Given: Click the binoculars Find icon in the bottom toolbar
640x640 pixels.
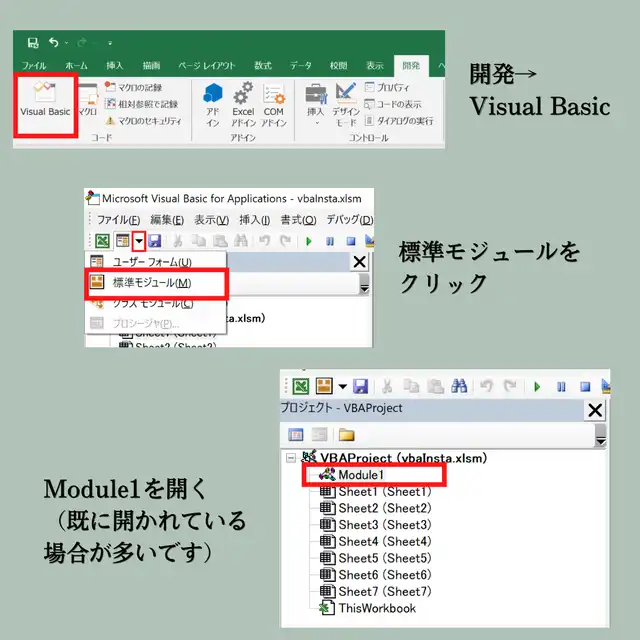Looking at the screenshot, I should click(460, 386).
